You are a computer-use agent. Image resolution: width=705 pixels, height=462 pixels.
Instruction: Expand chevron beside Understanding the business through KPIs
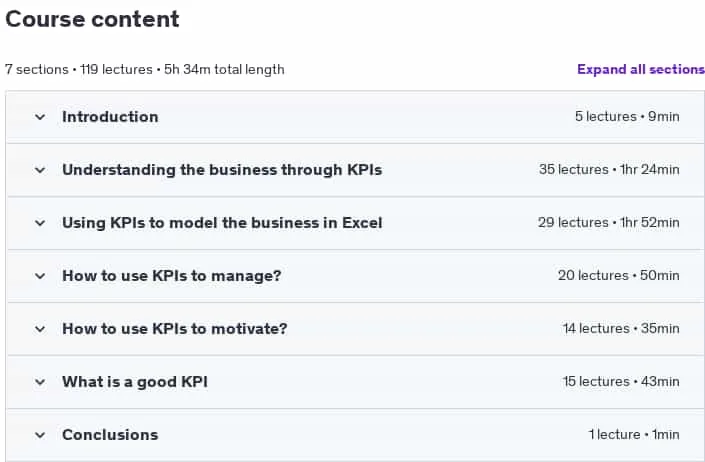[x=40, y=170]
